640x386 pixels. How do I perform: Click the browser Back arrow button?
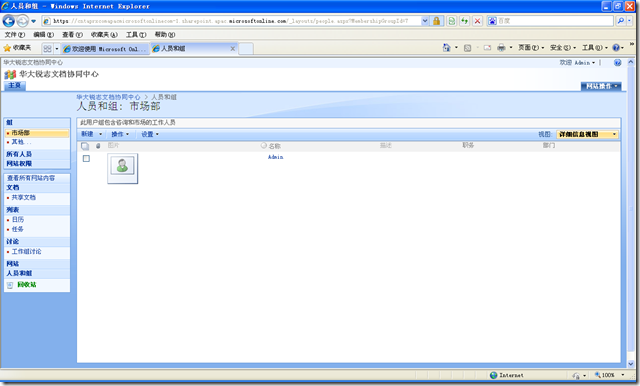pos(9,20)
